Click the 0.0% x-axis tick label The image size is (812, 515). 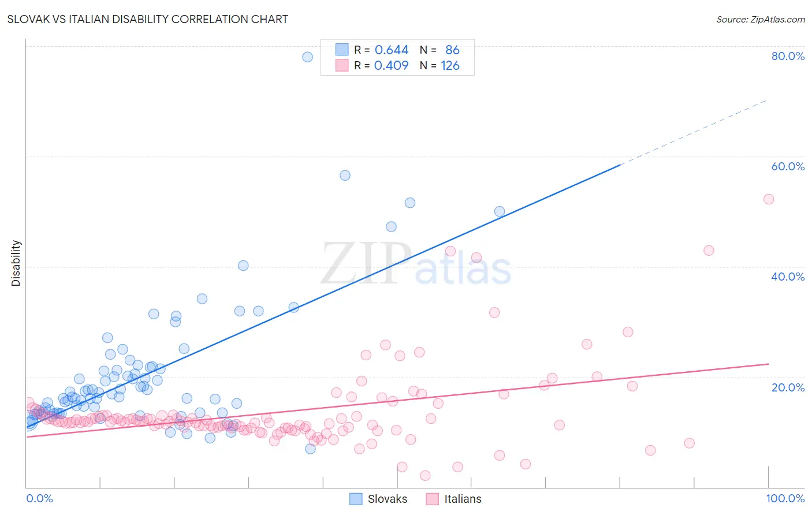tap(40, 498)
